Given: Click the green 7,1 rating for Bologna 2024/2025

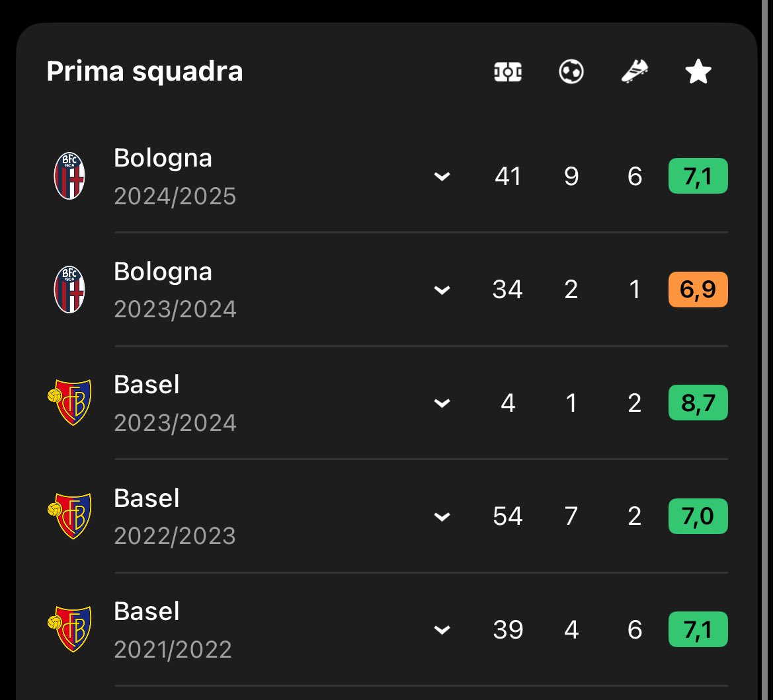Looking at the screenshot, I should click(698, 176).
